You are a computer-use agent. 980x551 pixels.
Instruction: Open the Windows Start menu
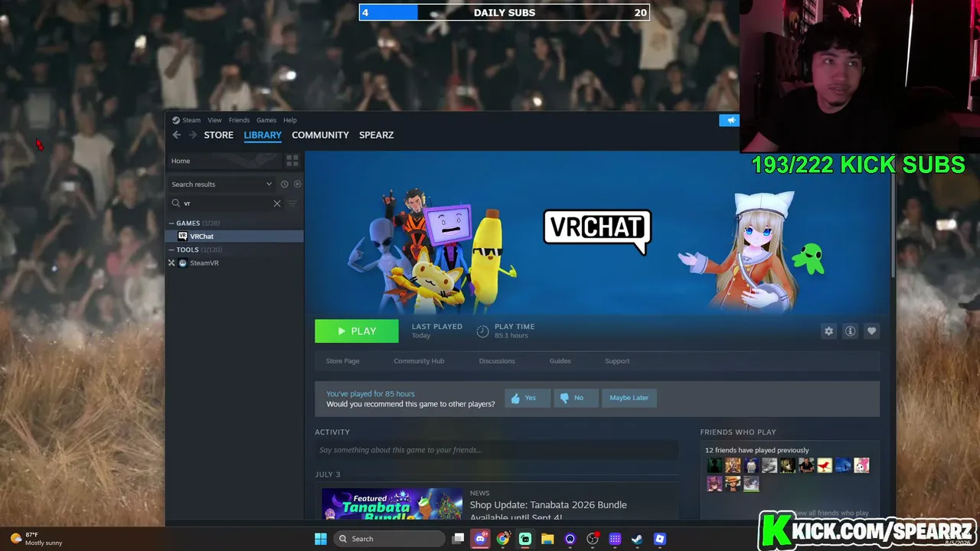point(321,539)
